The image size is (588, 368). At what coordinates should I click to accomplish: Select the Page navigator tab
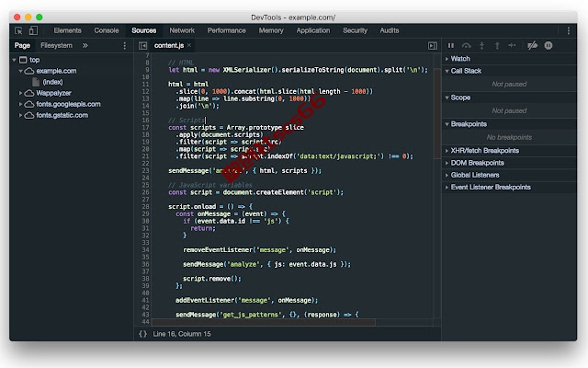[22, 45]
